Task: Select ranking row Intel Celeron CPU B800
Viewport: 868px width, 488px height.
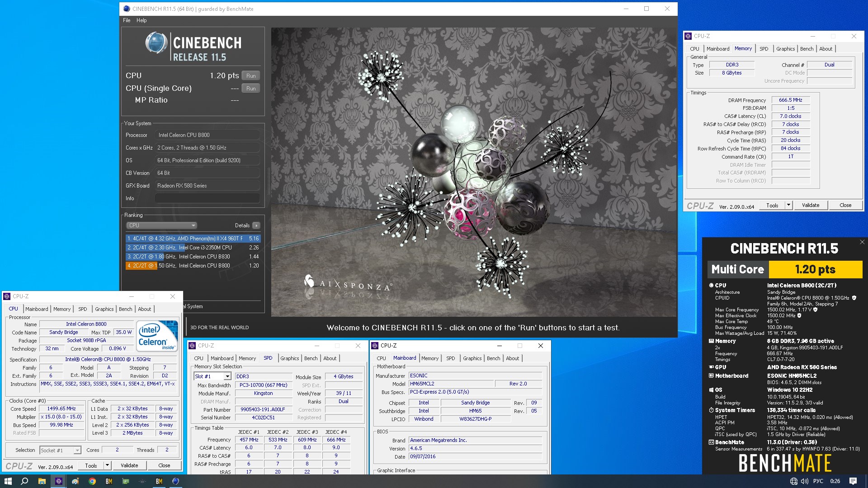Action: point(193,266)
